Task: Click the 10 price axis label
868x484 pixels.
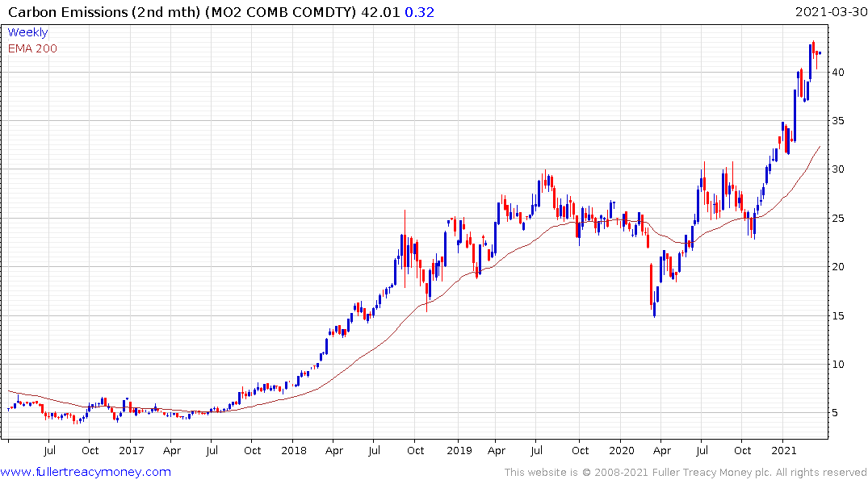Action: pos(838,364)
